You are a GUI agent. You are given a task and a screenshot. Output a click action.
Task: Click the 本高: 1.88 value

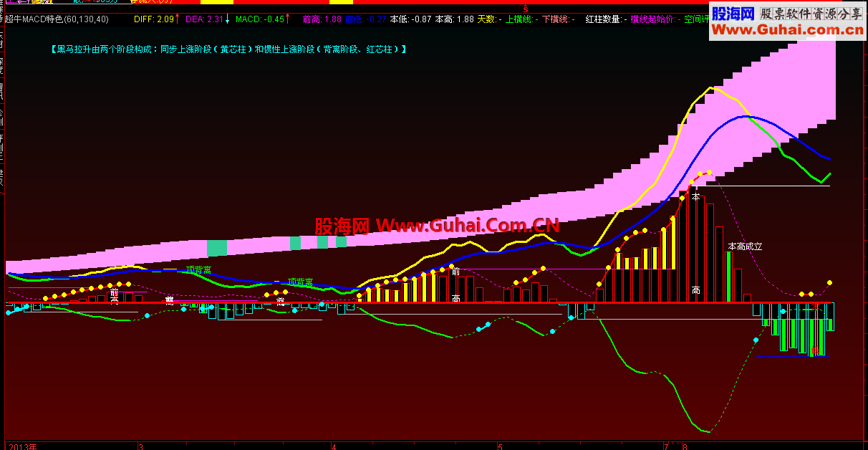[455, 19]
